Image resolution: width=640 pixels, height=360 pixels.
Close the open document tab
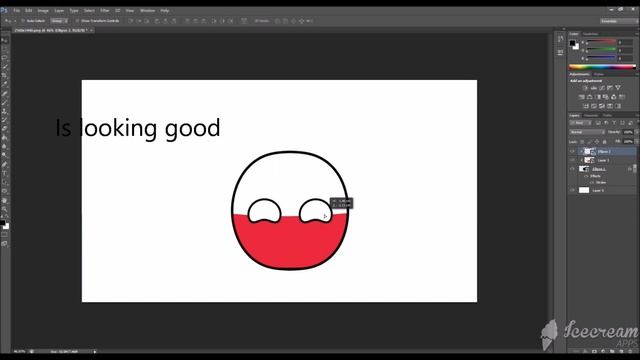91,30
